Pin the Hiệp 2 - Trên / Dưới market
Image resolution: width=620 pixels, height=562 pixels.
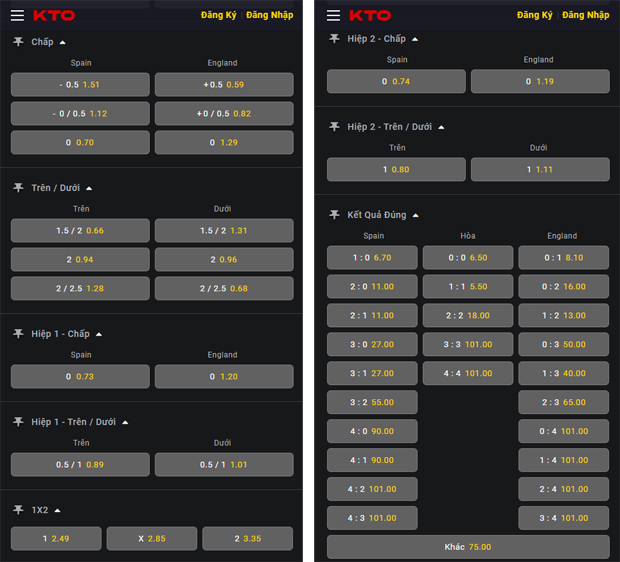(334, 127)
